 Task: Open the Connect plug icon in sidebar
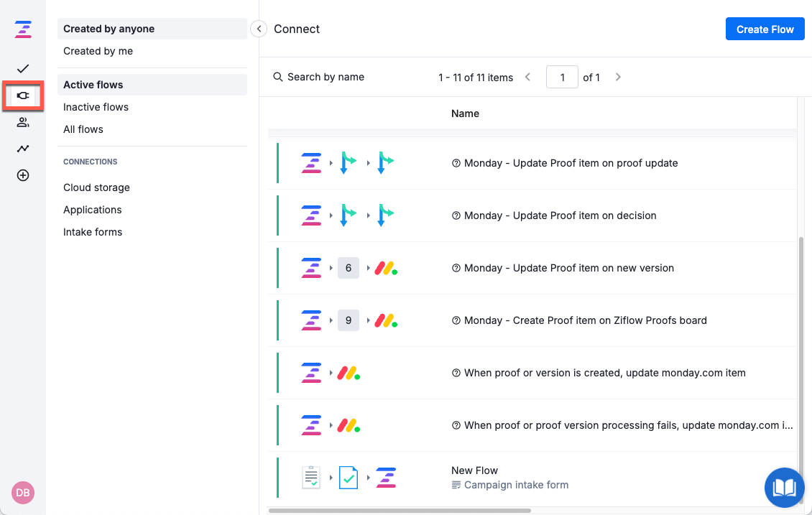pos(23,95)
